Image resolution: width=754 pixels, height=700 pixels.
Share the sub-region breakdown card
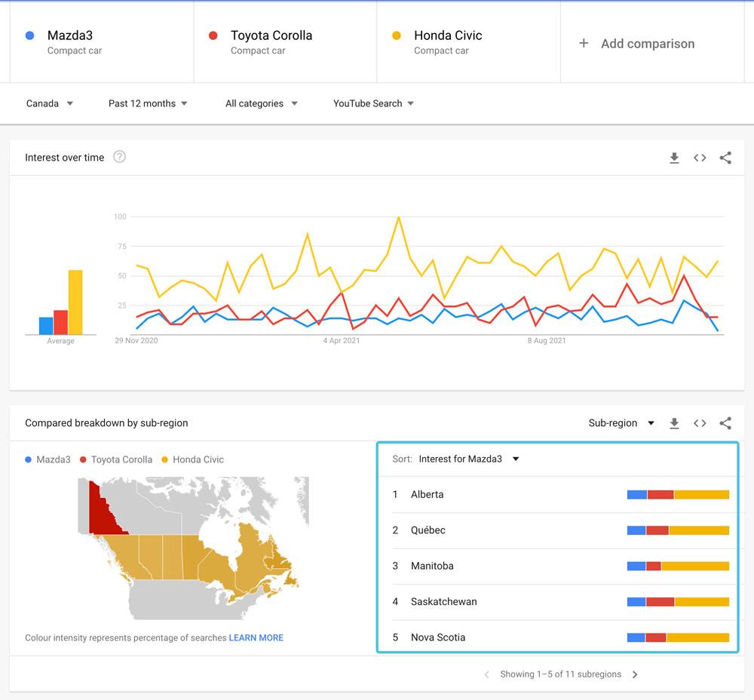725,423
